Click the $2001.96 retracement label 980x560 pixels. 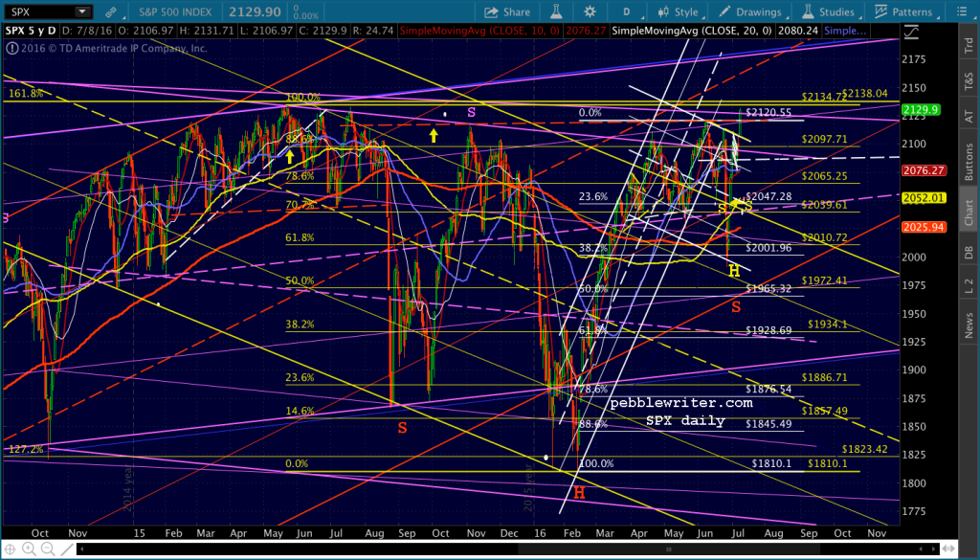click(x=768, y=248)
